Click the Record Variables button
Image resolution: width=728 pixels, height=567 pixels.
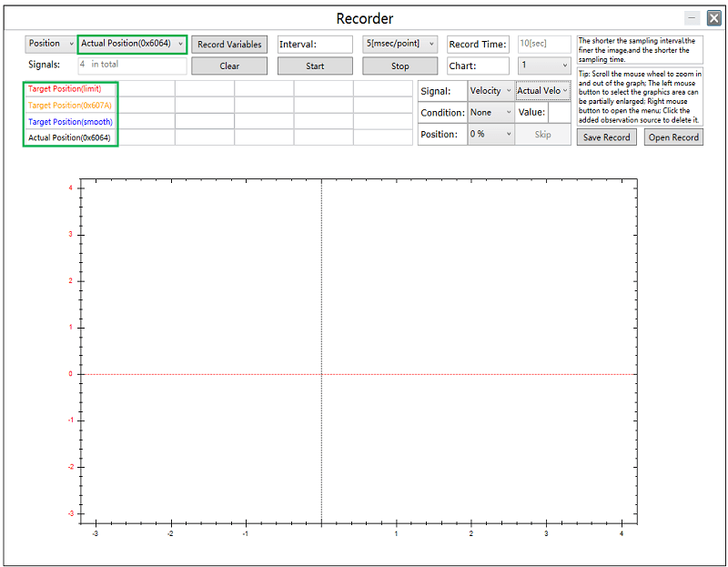[229, 44]
